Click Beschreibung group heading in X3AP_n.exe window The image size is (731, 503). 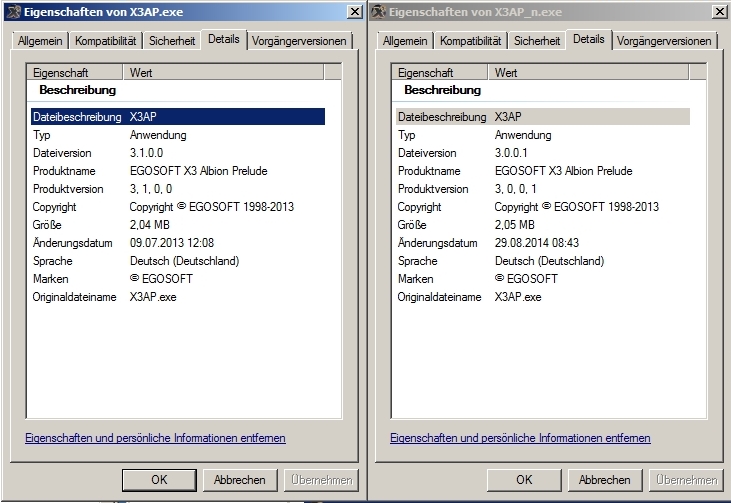442,90
